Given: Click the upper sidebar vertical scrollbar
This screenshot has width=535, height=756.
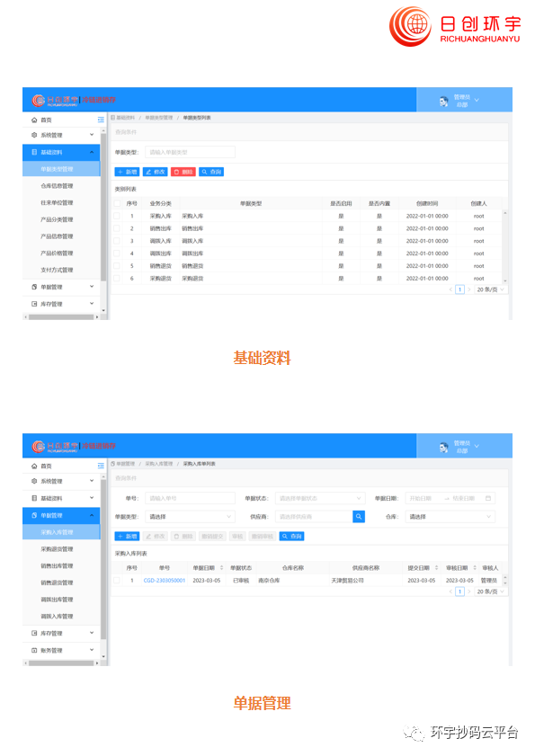Looking at the screenshot, I should 103,208.
